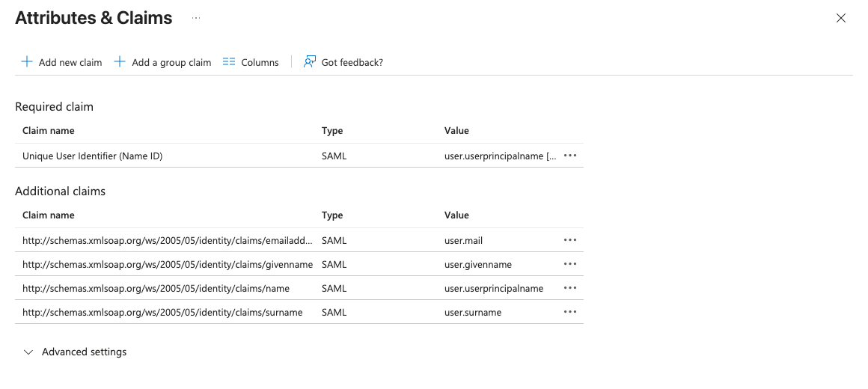
Task: Open the claims/givenname claim name
Action: (168, 265)
